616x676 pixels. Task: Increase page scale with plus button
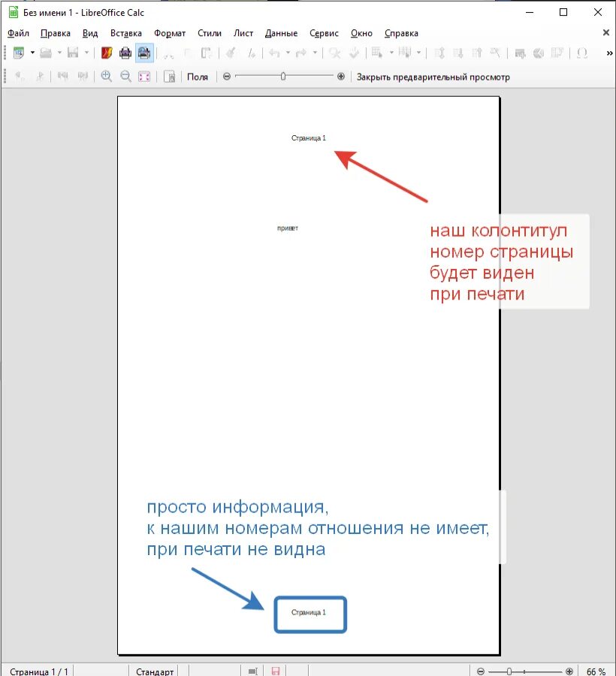pos(341,77)
